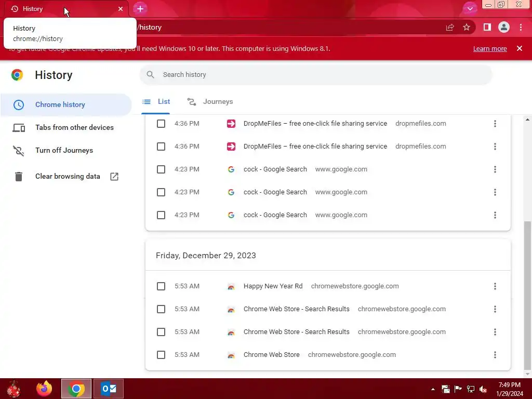Open a new tab with plus button
This screenshot has height=399, width=532.
pyautogui.click(x=140, y=9)
